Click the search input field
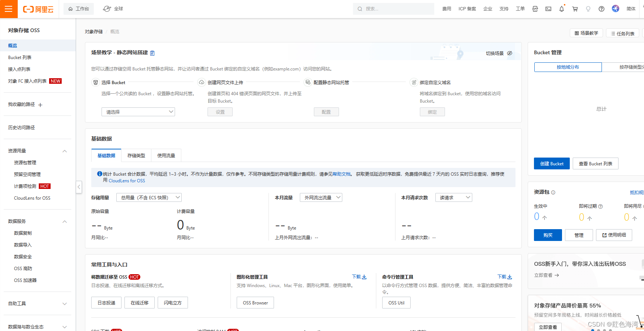Viewport: 644px width, 331px height. pyautogui.click(x=394, y=9)
